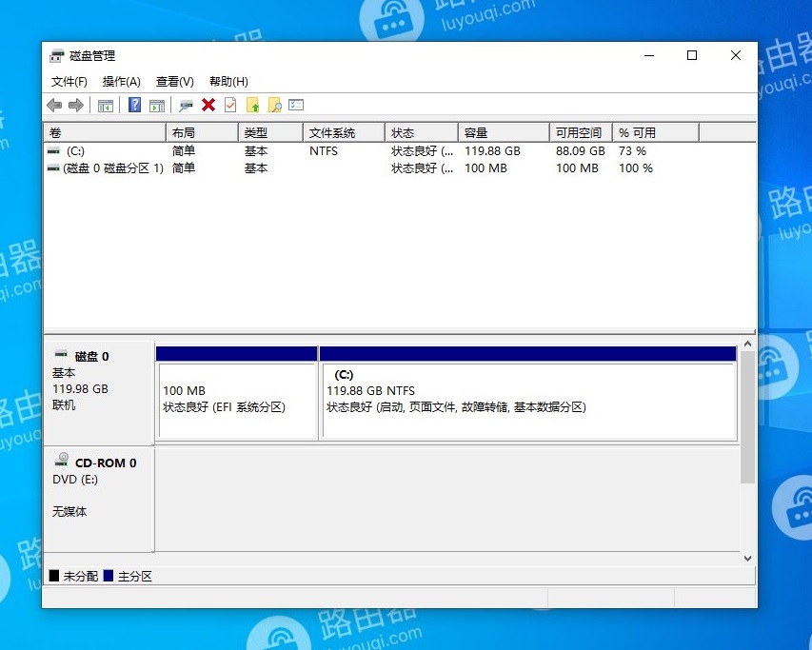Screen dimensions: 812x650
Task: Minimize the Disk Management window
Action: pos(649,55)
